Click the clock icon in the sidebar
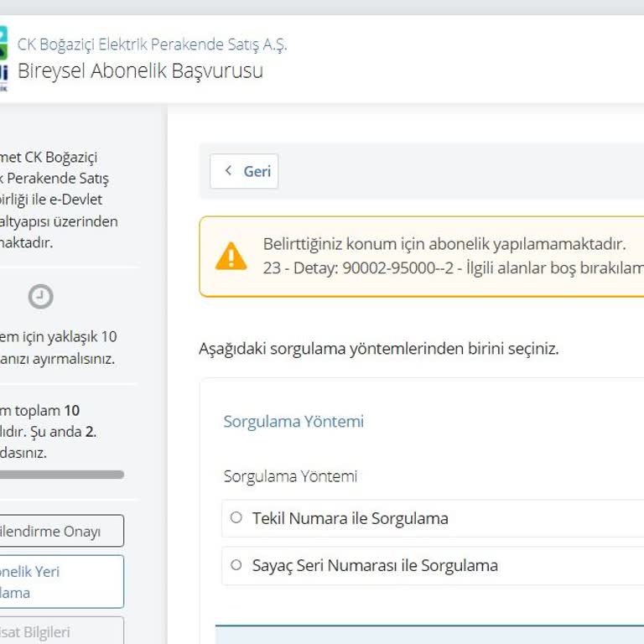 (40, 297)
